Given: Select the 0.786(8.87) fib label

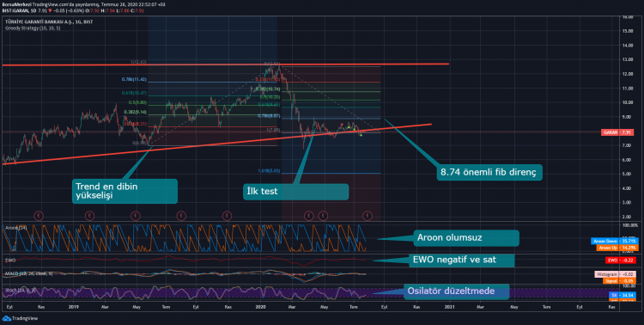Looking at the screenshot, I should (x=269, y=116).
